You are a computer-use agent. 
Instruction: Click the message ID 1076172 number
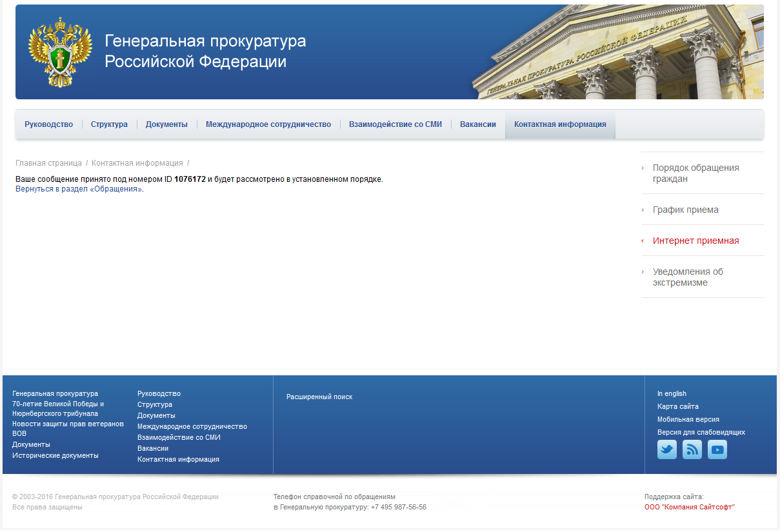[190, 179]
